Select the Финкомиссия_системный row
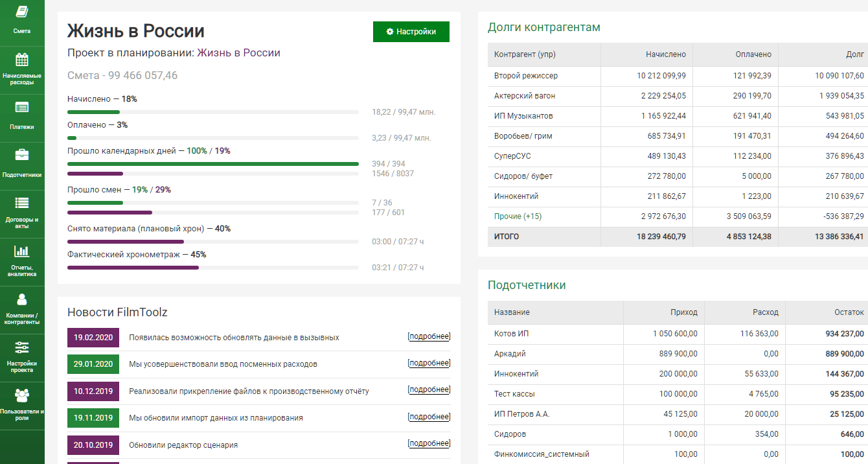 pos(678,454)
